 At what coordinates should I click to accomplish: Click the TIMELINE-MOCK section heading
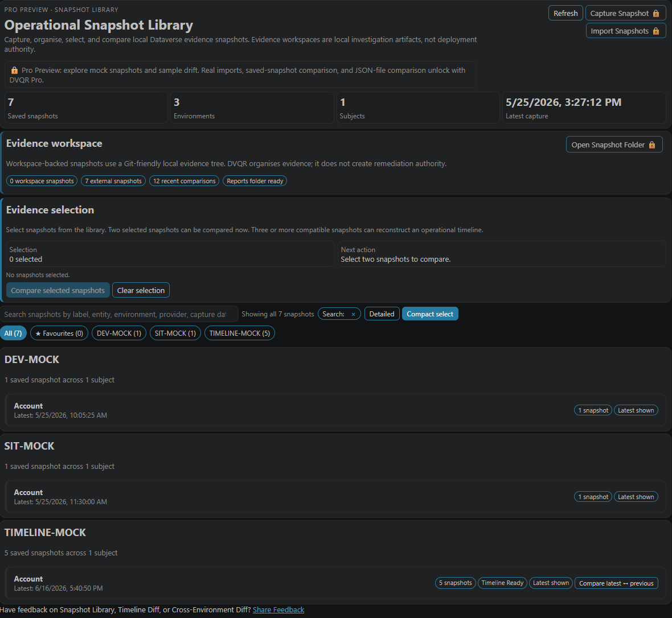tap(45, 533)
